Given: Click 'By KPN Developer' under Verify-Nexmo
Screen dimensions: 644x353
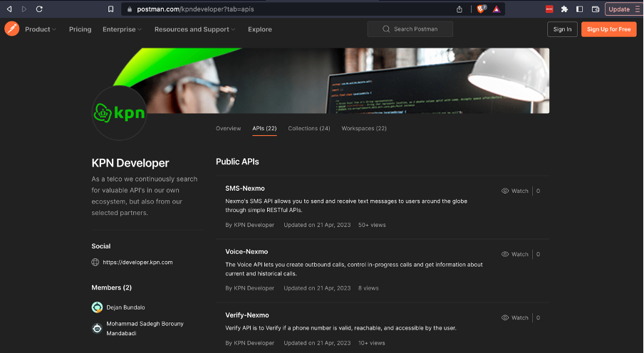Looking at the screenshot, I should [250, 343].
